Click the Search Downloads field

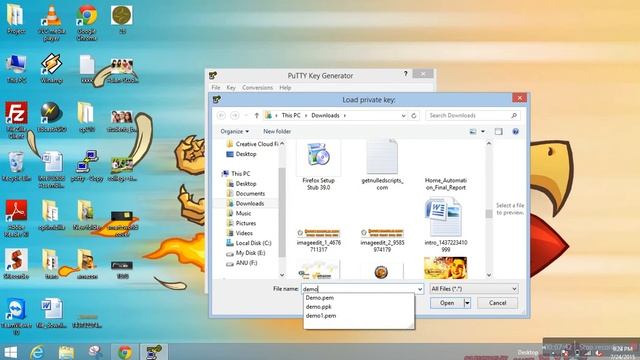pyautogui.click(x=468, y=116)
